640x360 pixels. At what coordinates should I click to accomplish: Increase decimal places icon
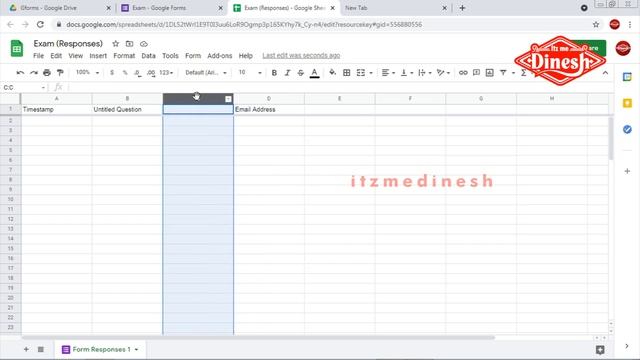coord(151,73)
